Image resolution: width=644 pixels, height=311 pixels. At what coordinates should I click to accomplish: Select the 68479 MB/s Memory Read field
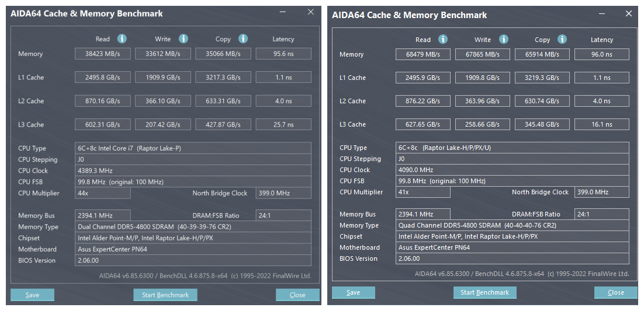pyautogui.click(x=423, y=54)
